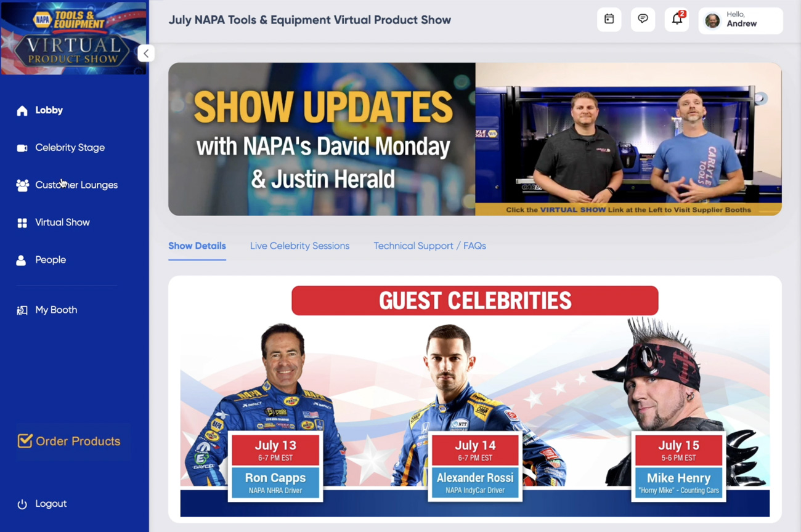
Task: Open the calendar icon in header
Action: [x=609, y=20]
